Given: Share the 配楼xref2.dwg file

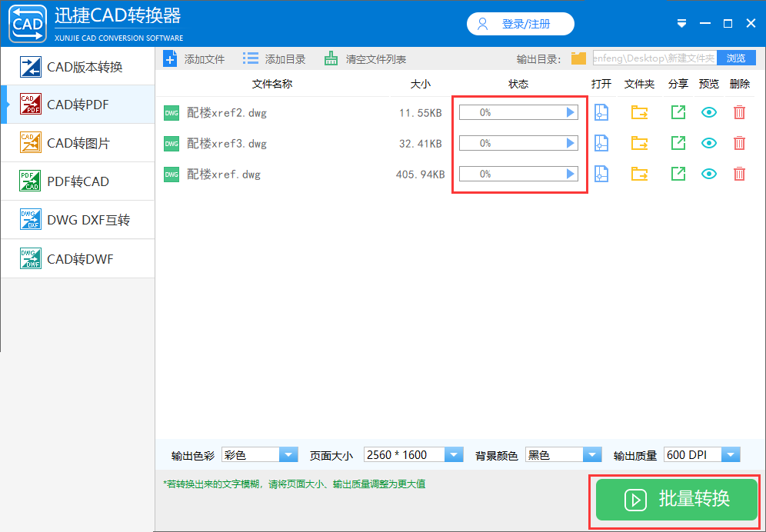Looking at the screenshot, I should pyautogui.click(x=678, y=112).
